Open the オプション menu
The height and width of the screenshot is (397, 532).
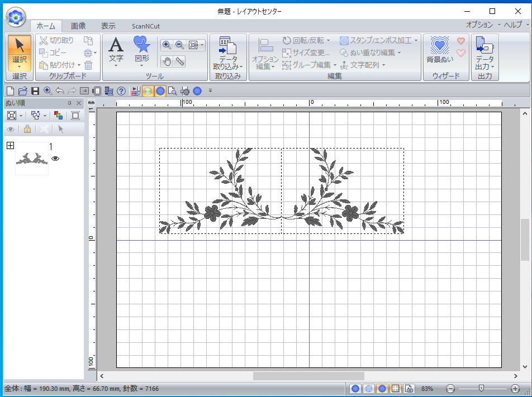click(479, 25)
